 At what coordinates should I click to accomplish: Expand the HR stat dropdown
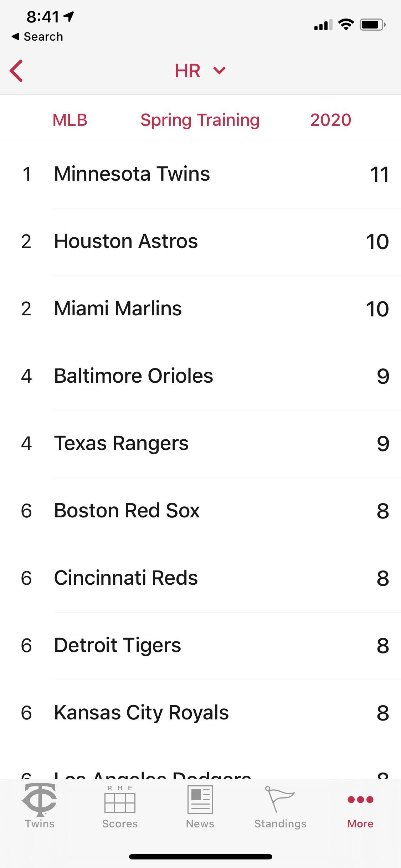(x=200, y=71)
